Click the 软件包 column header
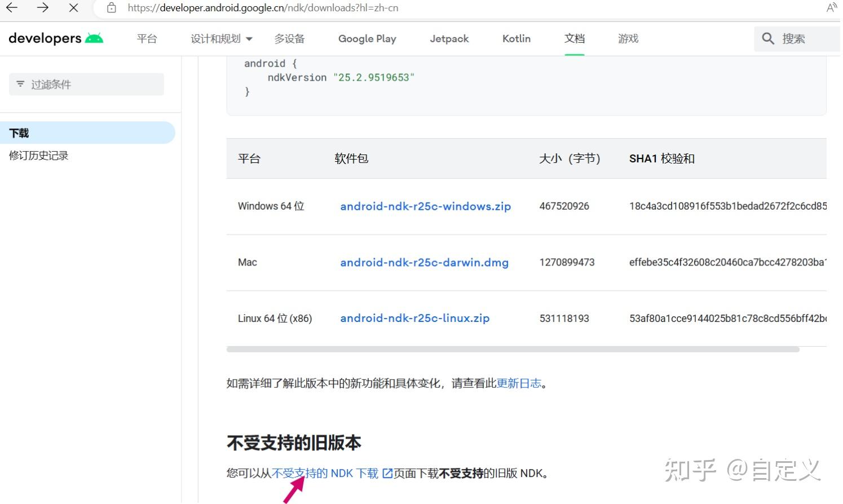843x504 pixels. (x=351, y=159)
